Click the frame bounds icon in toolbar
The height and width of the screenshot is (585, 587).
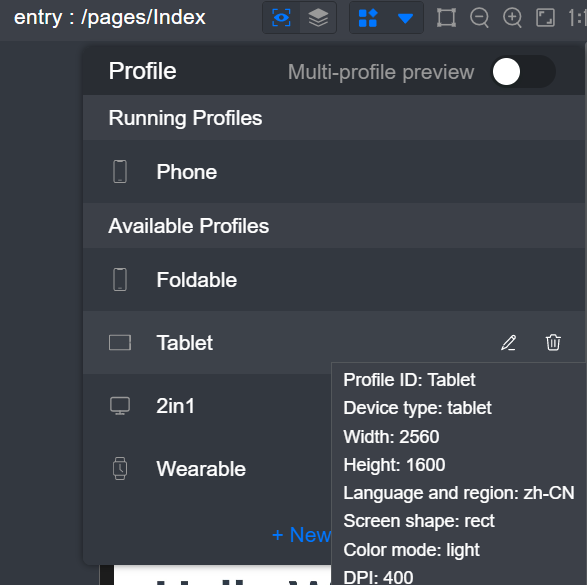[446, 18]
